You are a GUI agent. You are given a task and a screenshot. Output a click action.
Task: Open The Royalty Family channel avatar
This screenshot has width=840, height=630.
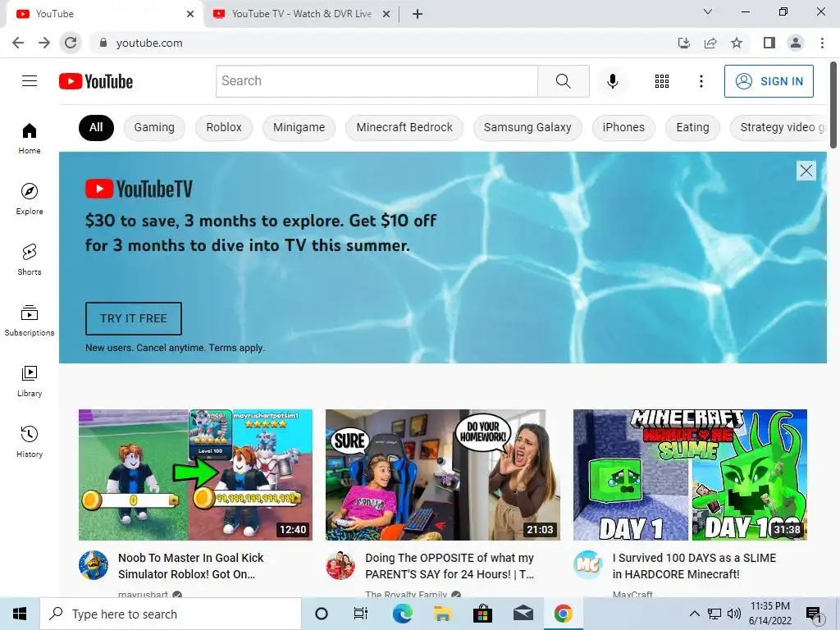coord(340,565)
